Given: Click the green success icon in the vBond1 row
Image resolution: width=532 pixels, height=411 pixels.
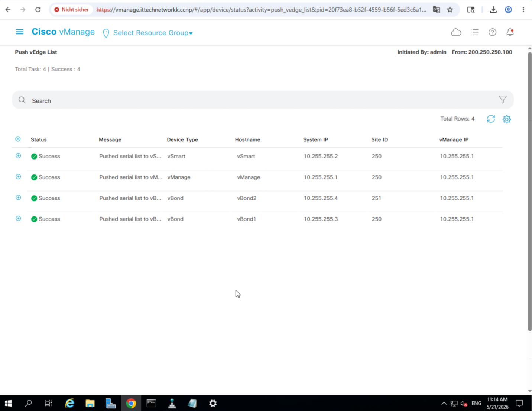Looking at the screenshot, I should (34, 219).
